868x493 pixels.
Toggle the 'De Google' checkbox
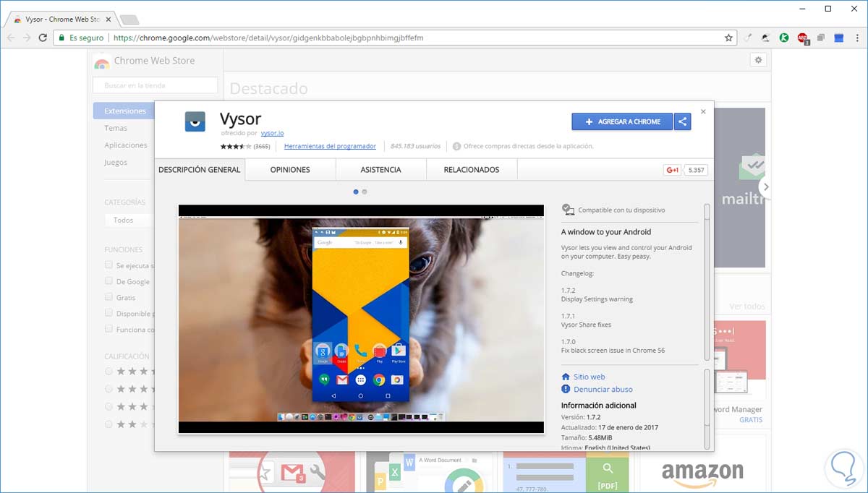(109, 281)
